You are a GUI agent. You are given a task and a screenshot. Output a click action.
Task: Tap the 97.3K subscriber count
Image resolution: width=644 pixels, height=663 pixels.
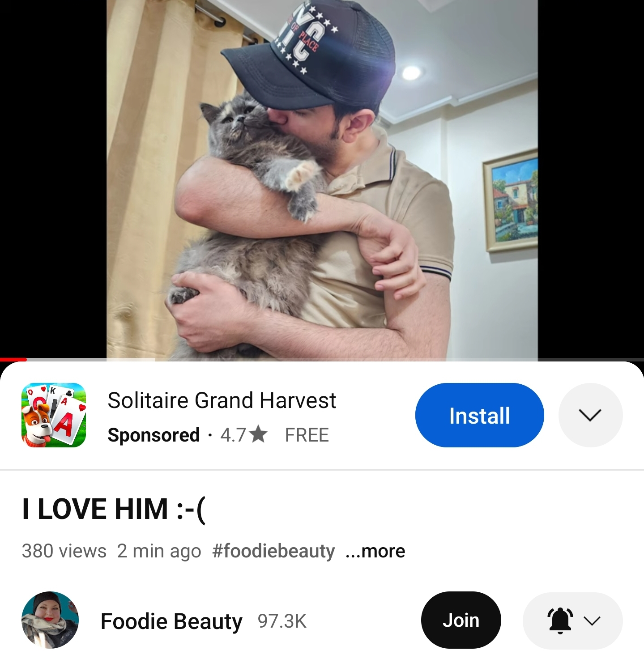[x=282, y=621]
